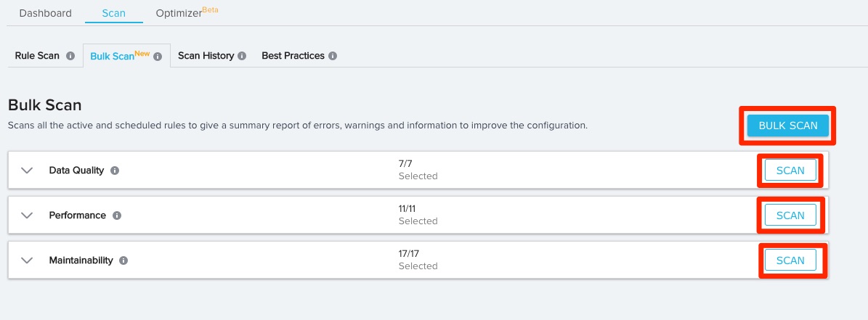Start the Performance SCAN button
This screenshot has width=868, height=320.
[x=790, y=216]
